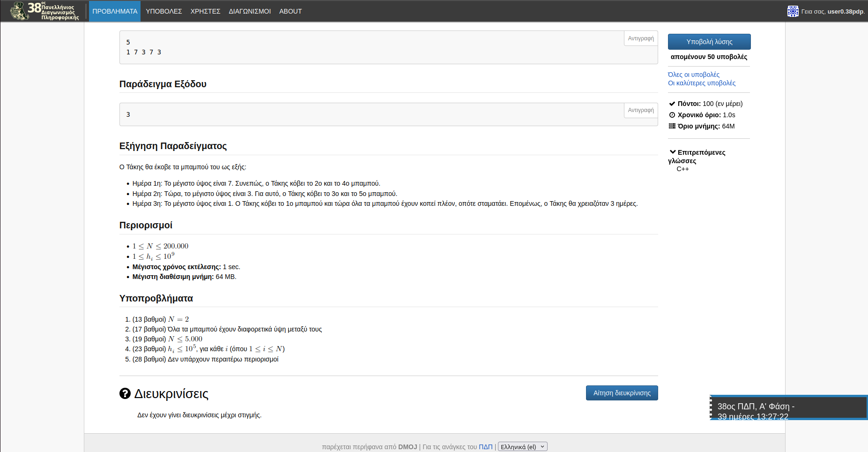
Task: Open the ABOUT menu item
Action: click(x=290, y=11)
